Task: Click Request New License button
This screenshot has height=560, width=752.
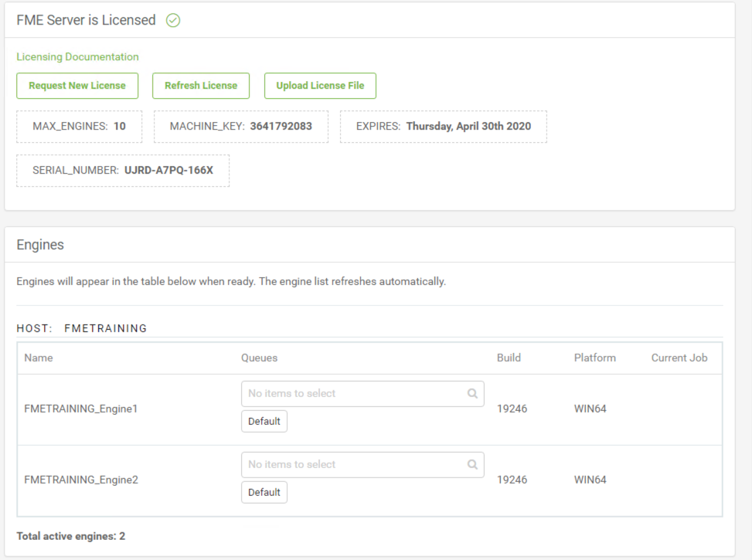Action: 77,86
